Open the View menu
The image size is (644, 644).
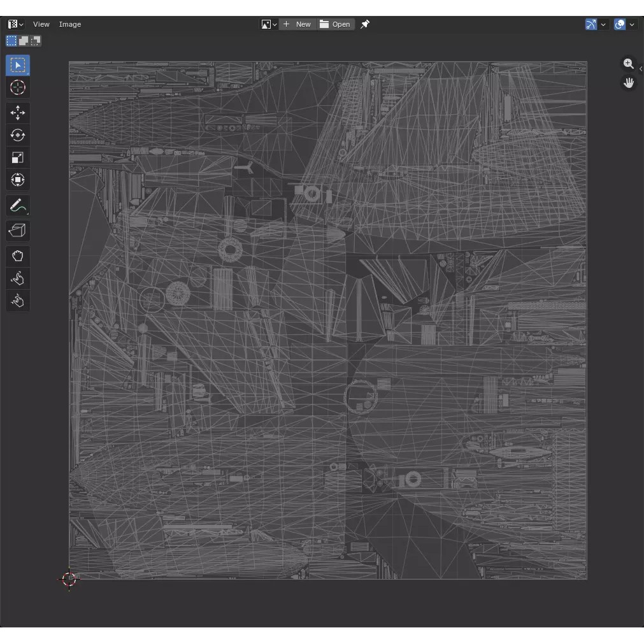(41, 24)
